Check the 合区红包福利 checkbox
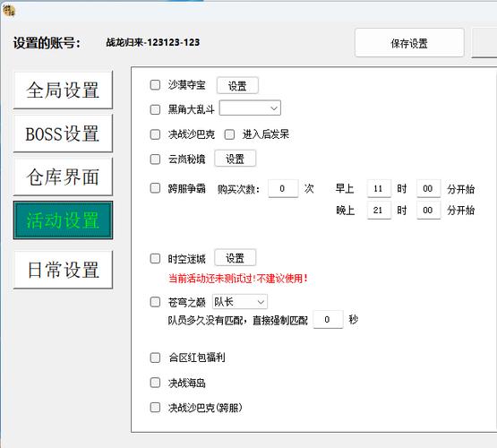The height and width of the screenshot is (448, 497). (155, 358)
